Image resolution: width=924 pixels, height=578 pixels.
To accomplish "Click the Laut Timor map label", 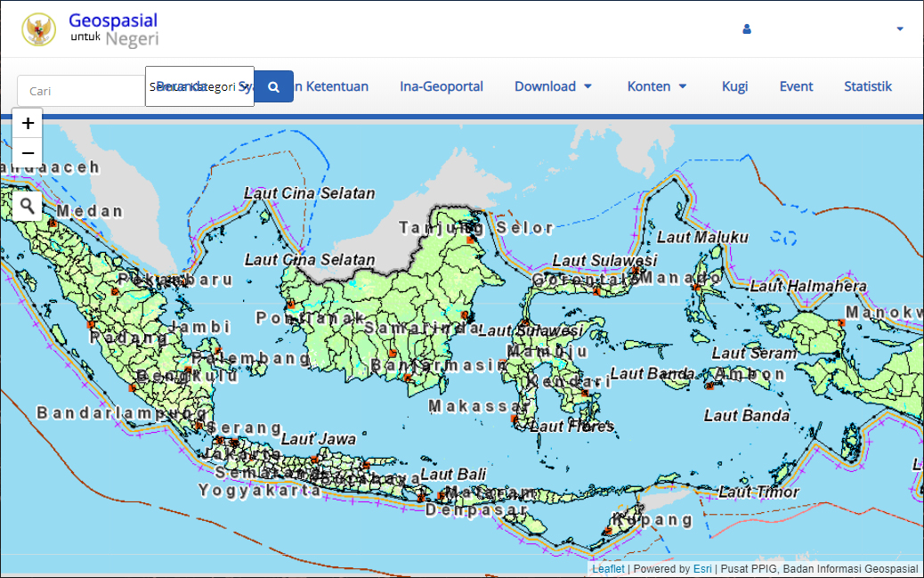I will [758, 492].
